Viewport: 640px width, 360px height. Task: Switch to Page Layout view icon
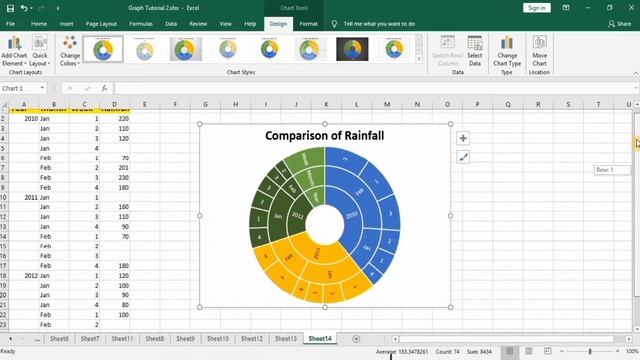click(x=529, y=351)
